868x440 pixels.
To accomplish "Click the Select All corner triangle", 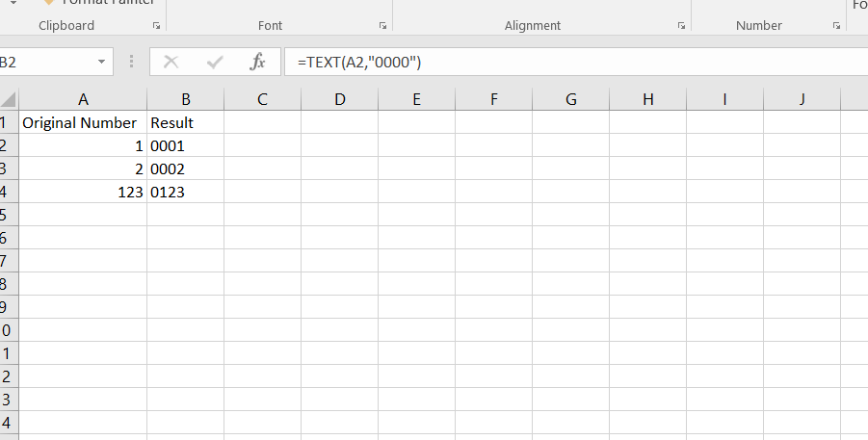I will (9, 98).
